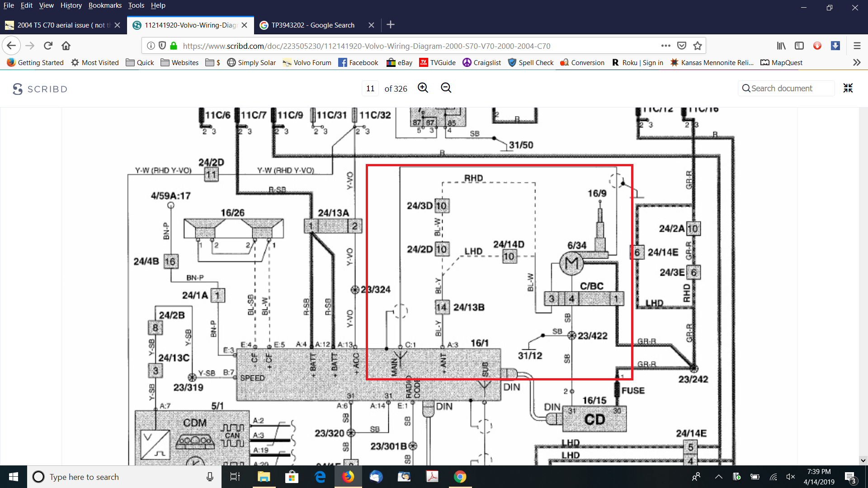868x488 pixels.
Task: Open the Bookmarks menu
Action: click(x=105, y=5)
